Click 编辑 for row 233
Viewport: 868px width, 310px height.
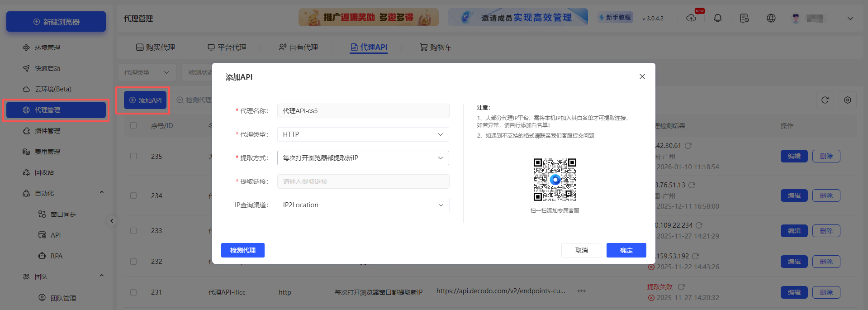coord(794,231)
